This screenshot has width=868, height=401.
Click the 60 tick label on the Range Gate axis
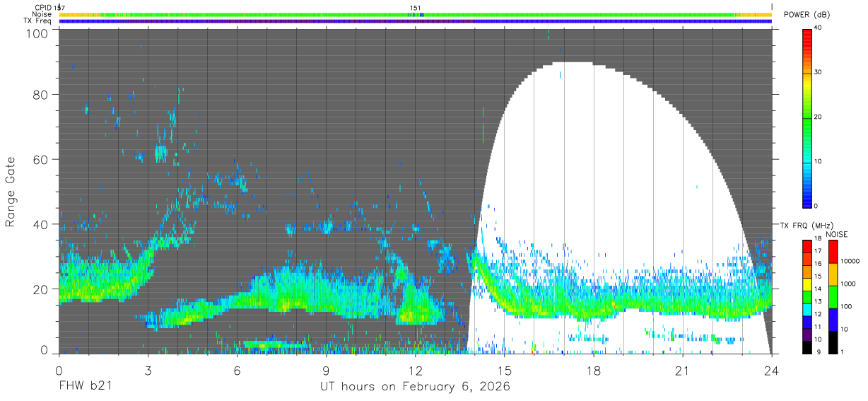coord(42,159)
